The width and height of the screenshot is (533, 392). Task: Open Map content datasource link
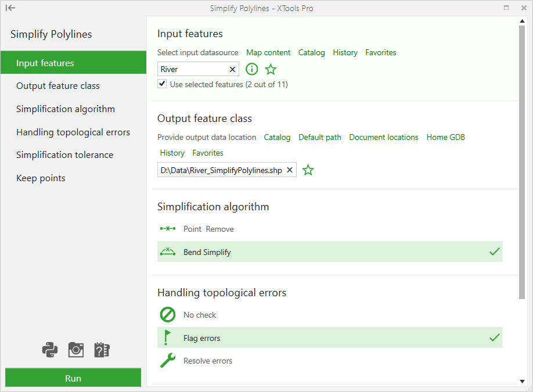(x=268, y=53)
